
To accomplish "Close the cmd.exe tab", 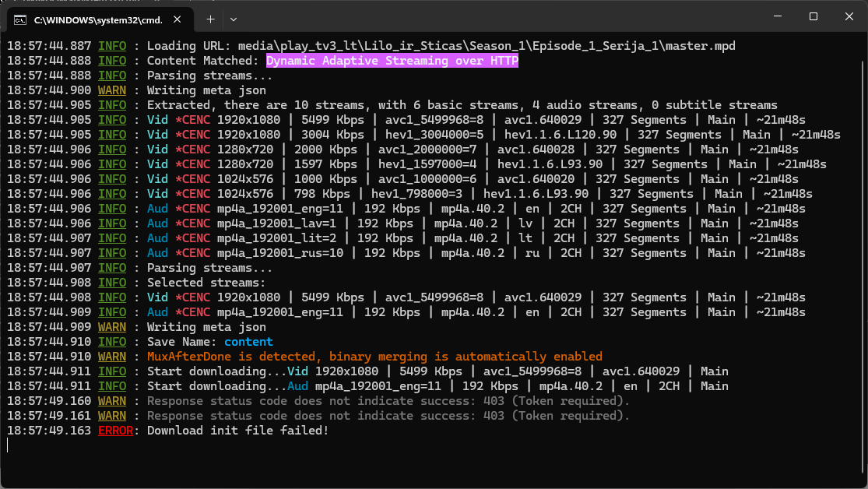I will coord(177,19).
